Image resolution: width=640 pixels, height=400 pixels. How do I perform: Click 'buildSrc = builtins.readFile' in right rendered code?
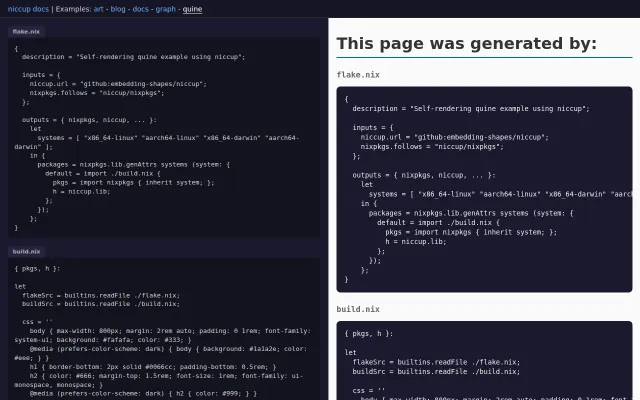click(x=436, y=372)
